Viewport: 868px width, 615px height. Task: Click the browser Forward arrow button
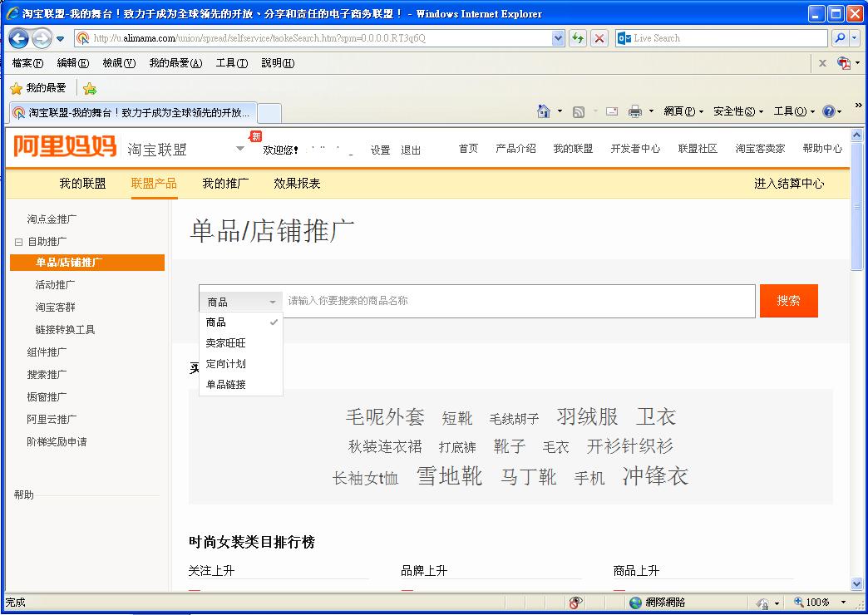point(42,38)
